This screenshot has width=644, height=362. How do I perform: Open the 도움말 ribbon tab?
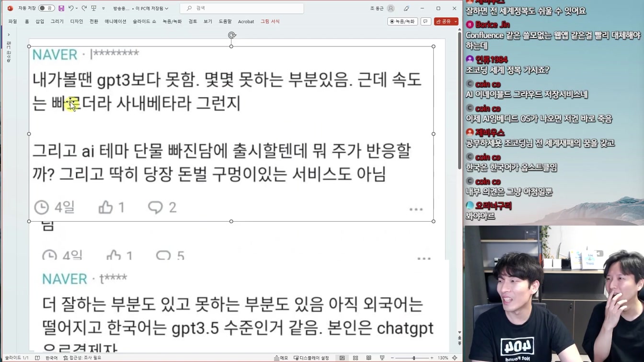225,22
